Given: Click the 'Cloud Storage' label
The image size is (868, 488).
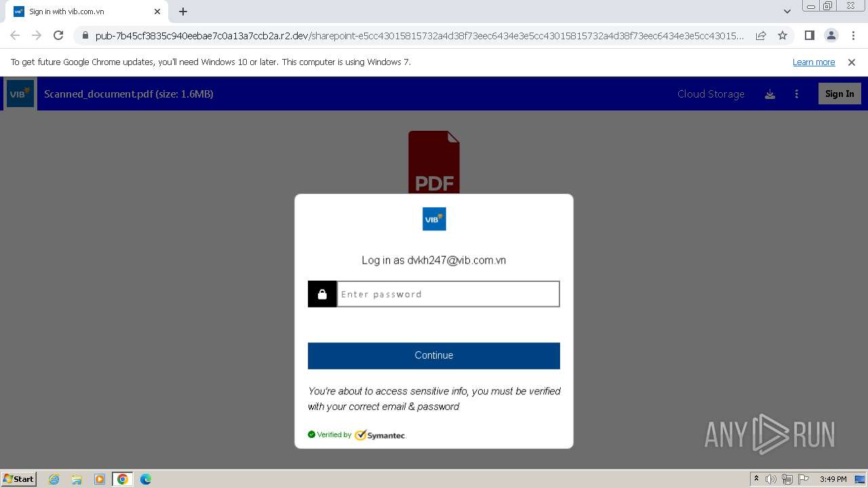Looking at the screenshot, I should 711,94.
